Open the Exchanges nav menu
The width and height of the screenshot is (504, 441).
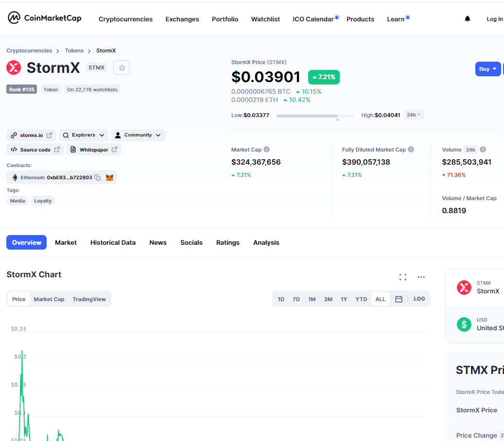(x=182, y=19)
